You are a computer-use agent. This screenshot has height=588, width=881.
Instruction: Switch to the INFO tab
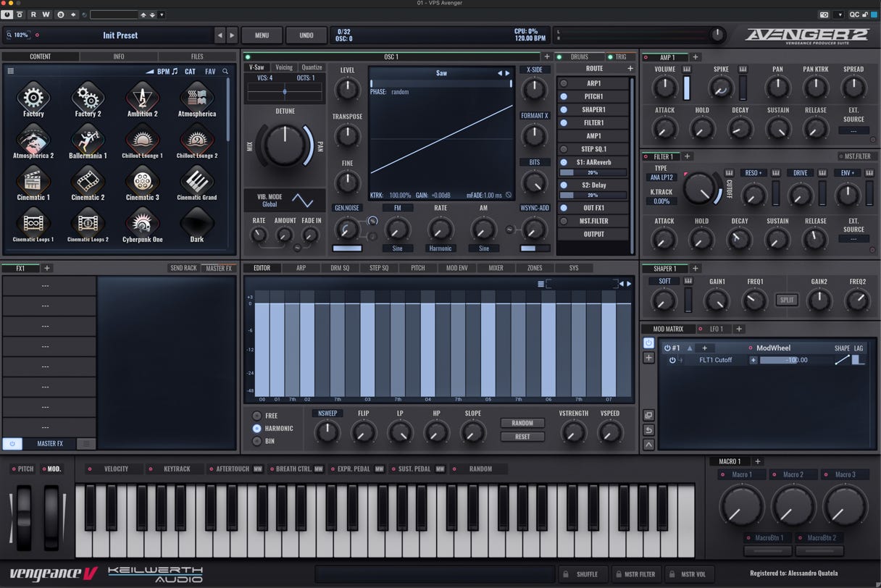pyautogui.click(x=119, y=56)
